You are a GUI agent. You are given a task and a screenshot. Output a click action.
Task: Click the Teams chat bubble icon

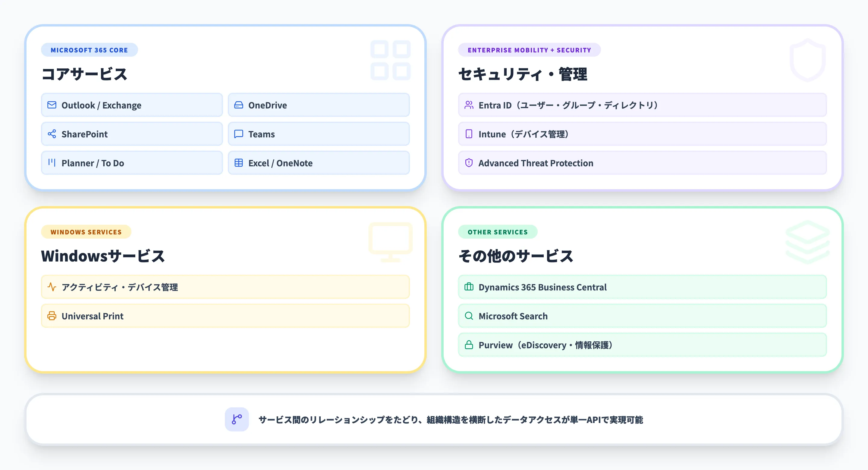239,134
